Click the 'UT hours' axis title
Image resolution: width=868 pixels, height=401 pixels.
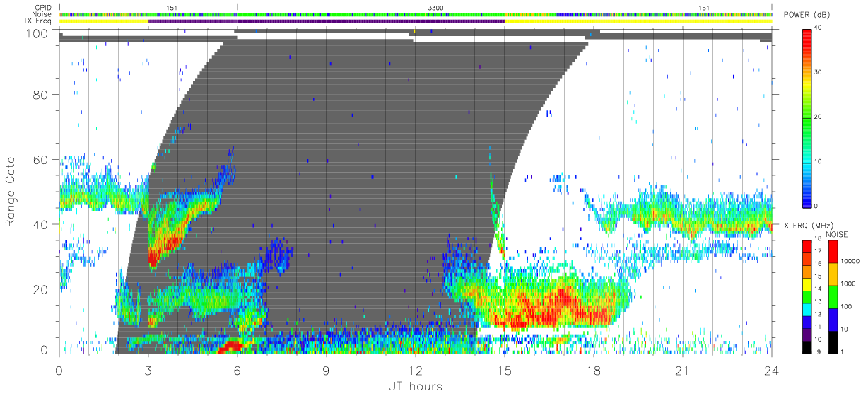tap(414, 387)
